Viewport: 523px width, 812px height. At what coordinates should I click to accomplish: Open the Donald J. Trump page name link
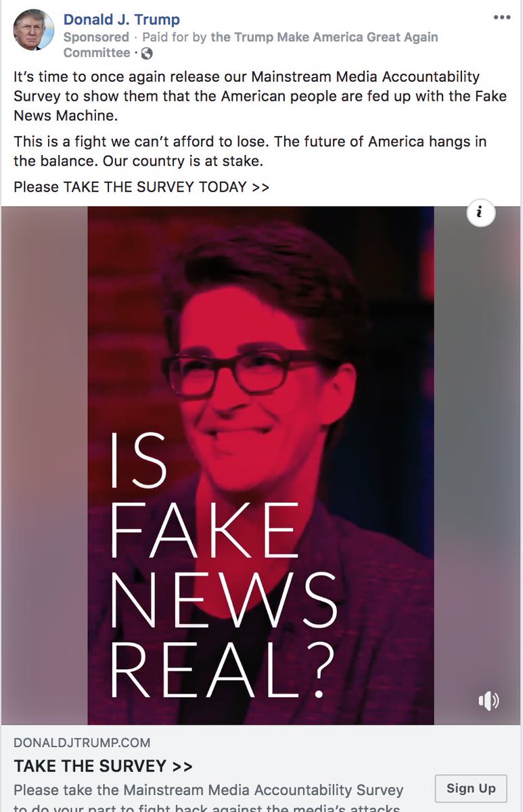tap(122, 20)
